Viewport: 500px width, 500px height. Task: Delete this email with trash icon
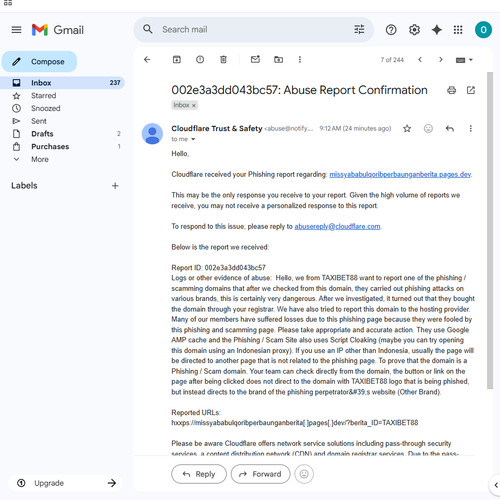pos(223,60)
